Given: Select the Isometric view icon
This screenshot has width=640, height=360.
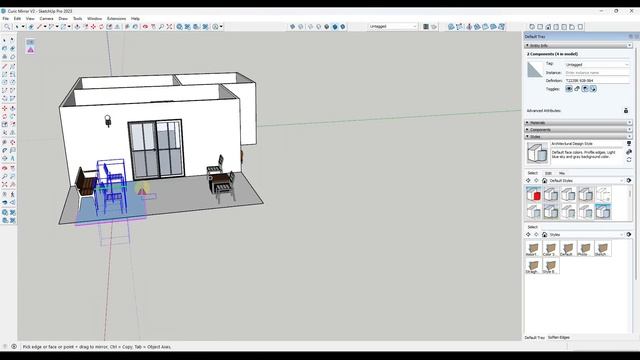Looking at the screenshot, I should (x=532, y=27).
